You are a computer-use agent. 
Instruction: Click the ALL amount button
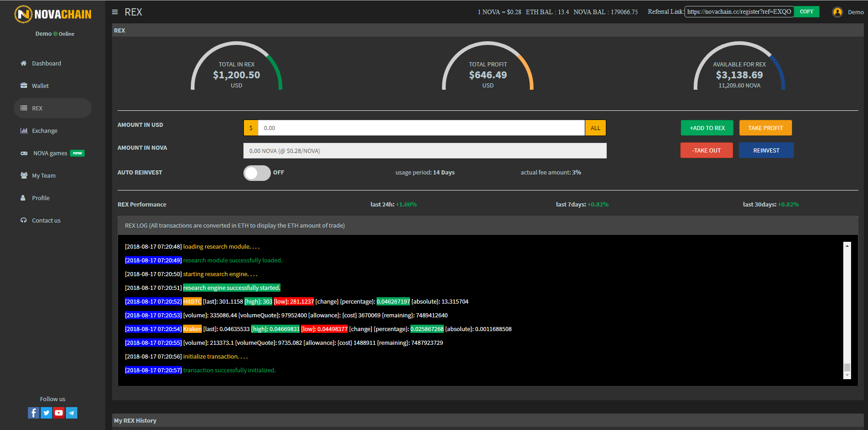(x=595, y=128)
